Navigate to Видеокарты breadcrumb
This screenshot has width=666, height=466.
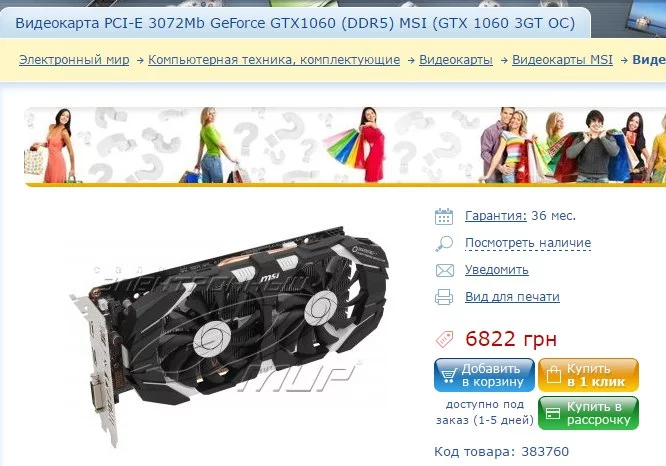(x=456, y=60)
